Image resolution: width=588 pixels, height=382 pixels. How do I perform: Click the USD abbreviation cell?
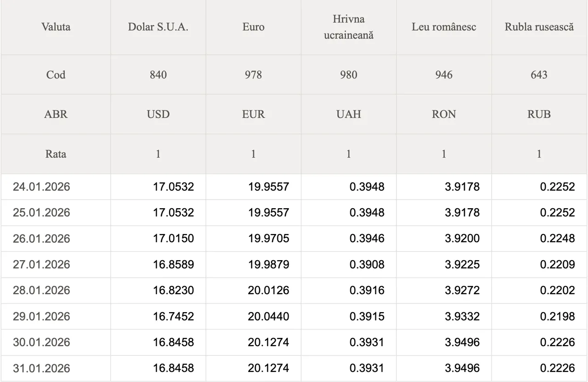(158, 114)
